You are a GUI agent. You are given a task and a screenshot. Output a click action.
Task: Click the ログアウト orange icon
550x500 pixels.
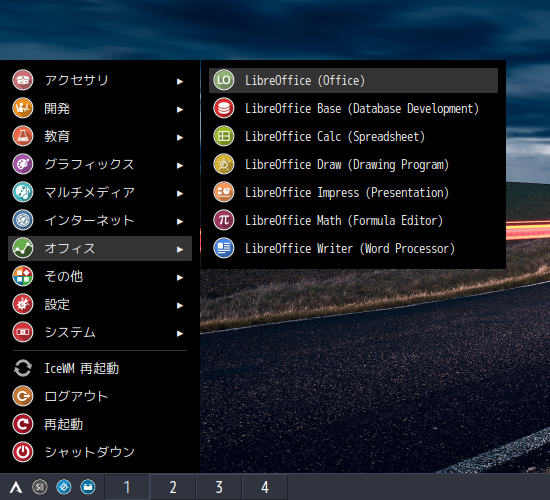coord(23,396)
